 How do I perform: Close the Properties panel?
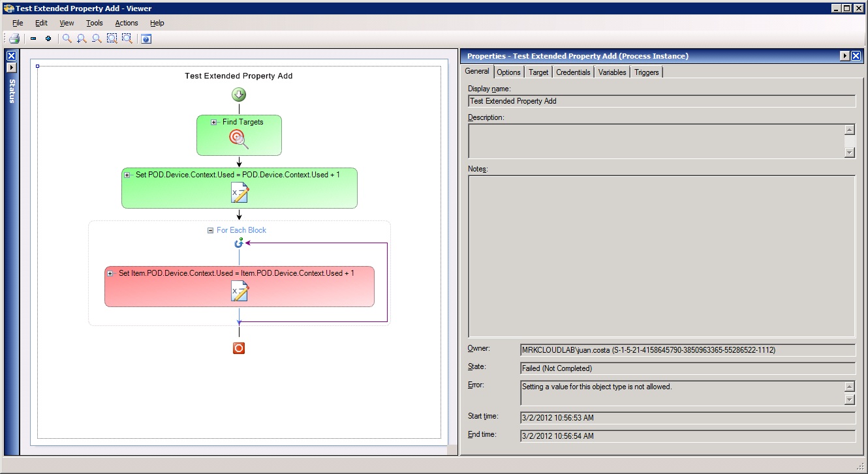click(x=856, y=56)
